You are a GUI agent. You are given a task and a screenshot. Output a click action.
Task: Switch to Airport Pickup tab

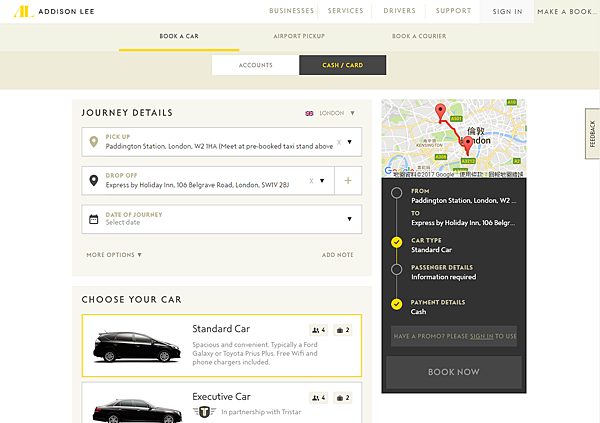299,36
